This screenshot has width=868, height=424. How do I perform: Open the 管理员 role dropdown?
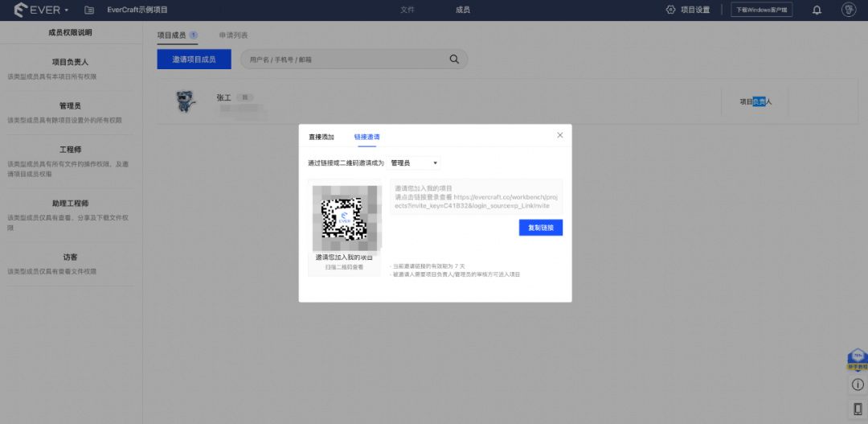pyautogui.click(x=414, y=163)
